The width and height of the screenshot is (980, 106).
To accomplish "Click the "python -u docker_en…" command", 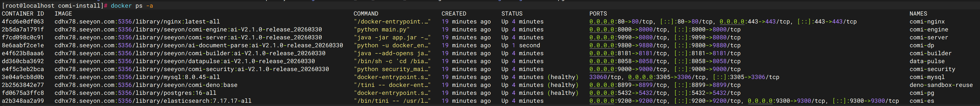I will (392, 46).
